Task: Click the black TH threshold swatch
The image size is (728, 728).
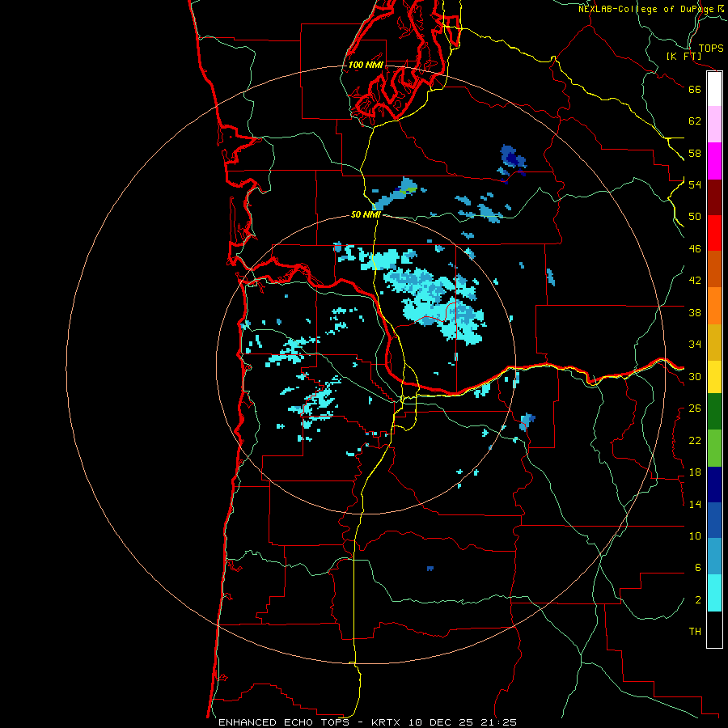Action: (x=714, y=629)
